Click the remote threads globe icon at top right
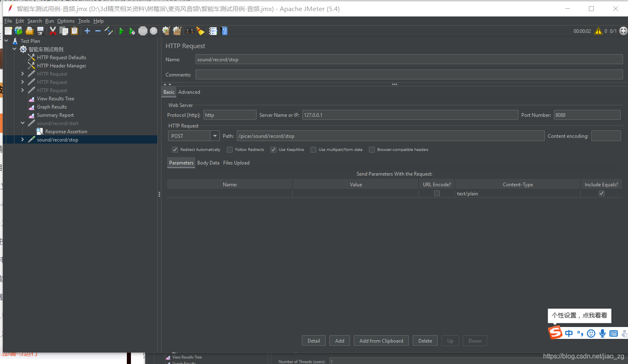Viewport: 628px width, 364px height. (x=623, y=31)
